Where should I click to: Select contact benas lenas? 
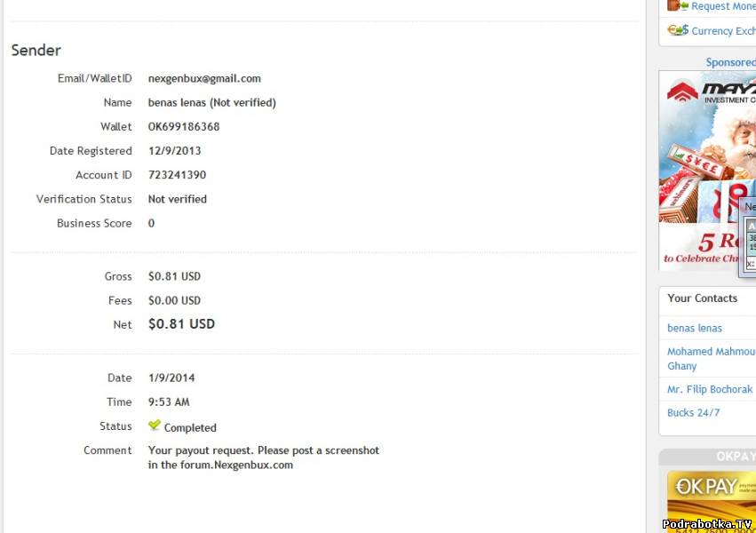coord(694,328)
